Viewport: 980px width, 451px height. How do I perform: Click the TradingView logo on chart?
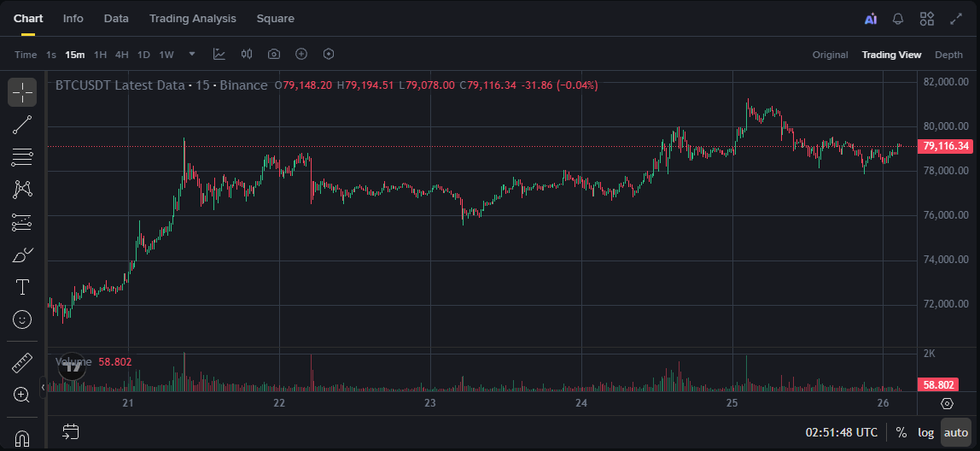point(71,367)
